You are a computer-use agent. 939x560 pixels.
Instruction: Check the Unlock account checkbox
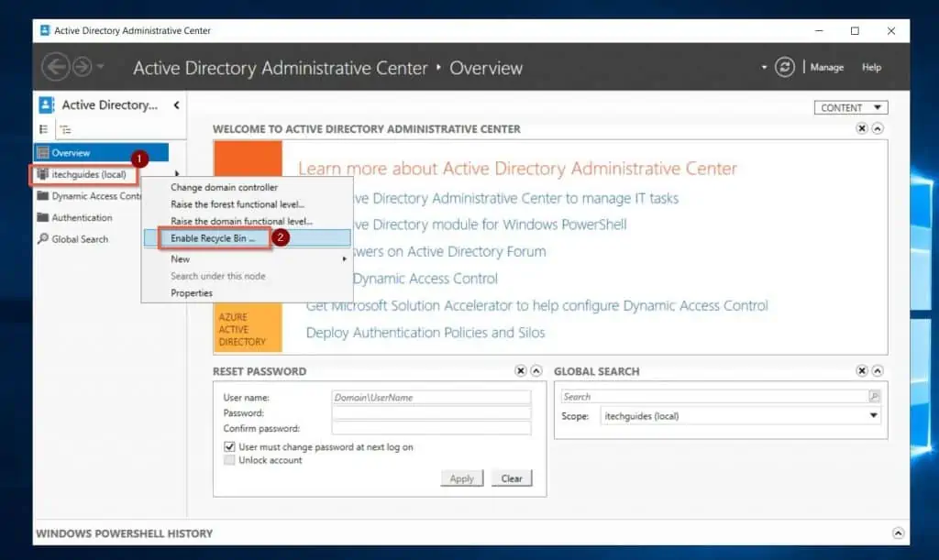[229, 460]
